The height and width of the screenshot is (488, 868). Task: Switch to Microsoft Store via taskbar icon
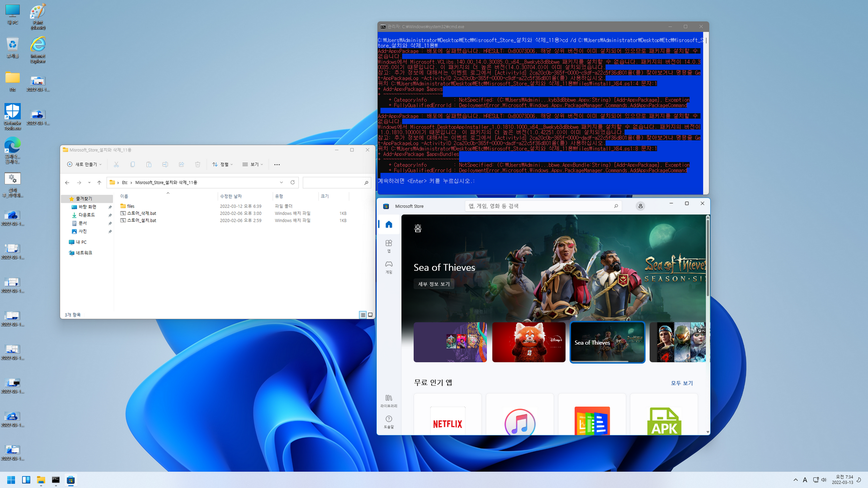(71, 480)
